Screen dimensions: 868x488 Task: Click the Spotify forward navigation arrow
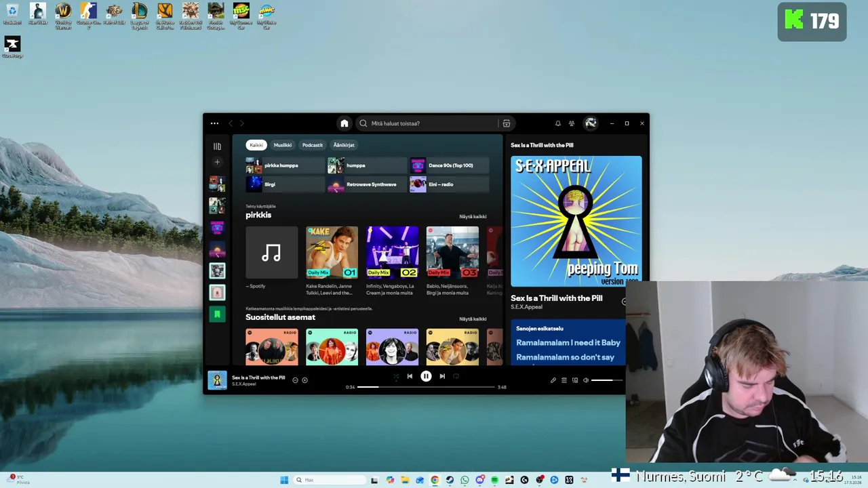click(x=241, y=123)
